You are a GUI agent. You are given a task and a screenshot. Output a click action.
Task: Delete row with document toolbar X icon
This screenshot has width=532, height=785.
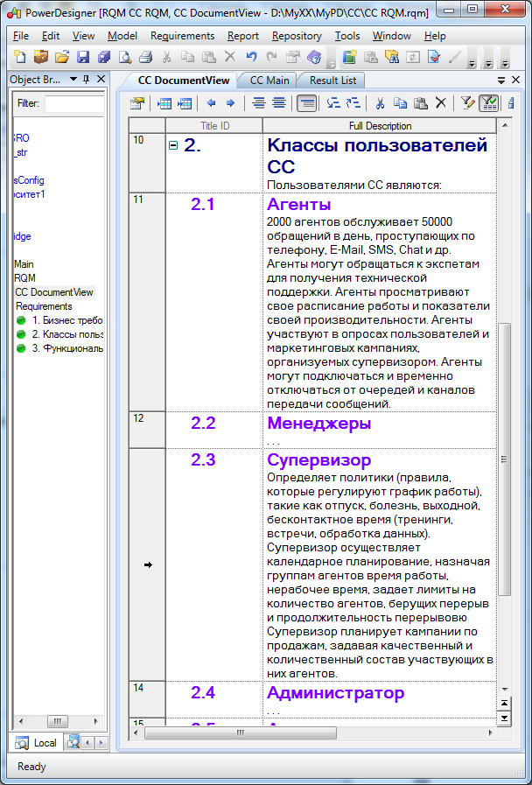click(440, 103)
